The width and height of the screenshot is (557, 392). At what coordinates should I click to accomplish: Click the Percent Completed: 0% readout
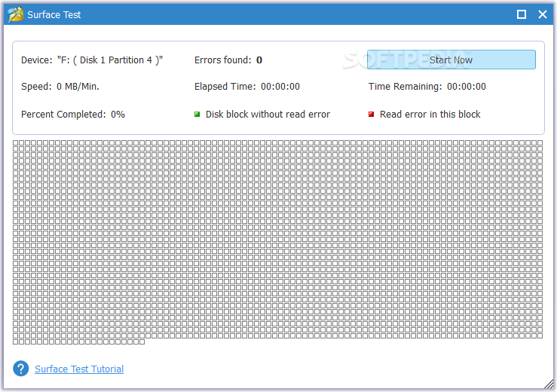[73, 114]
